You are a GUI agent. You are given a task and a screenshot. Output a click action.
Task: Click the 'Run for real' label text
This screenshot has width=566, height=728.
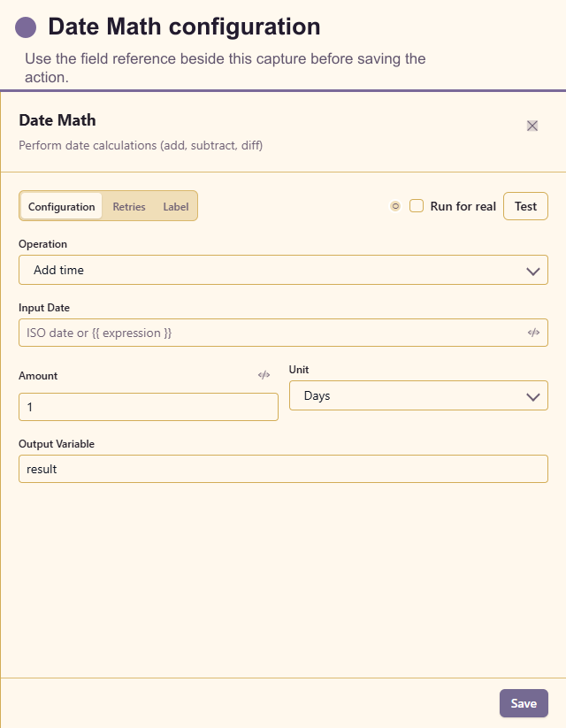pyautogui.click(x=463, y=206)
